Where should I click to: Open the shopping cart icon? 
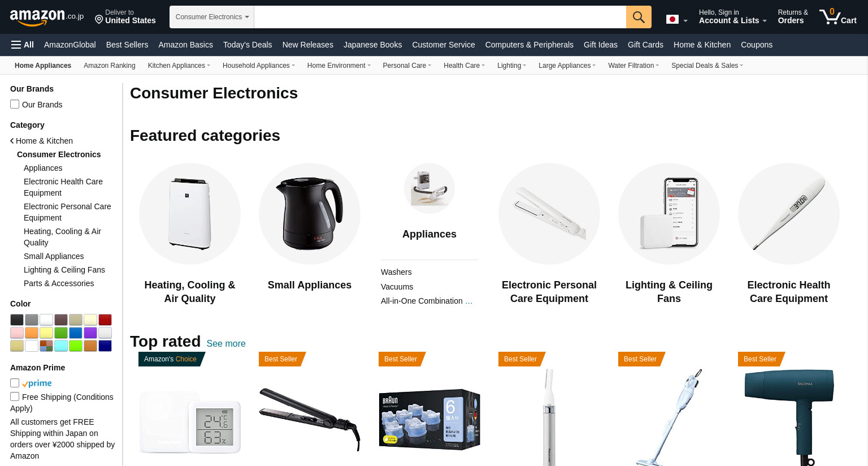point(838,16)
